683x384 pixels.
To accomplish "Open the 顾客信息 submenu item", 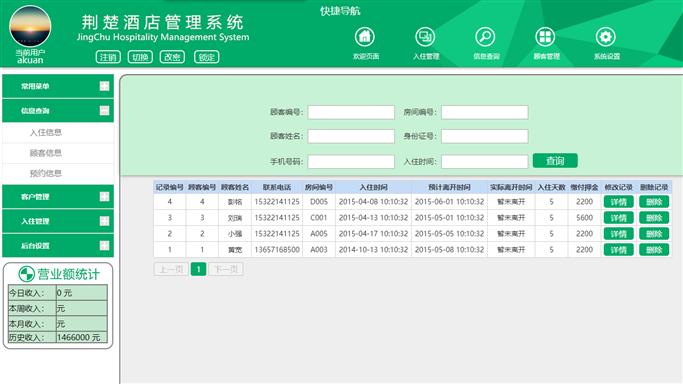I will pos(46,153).
